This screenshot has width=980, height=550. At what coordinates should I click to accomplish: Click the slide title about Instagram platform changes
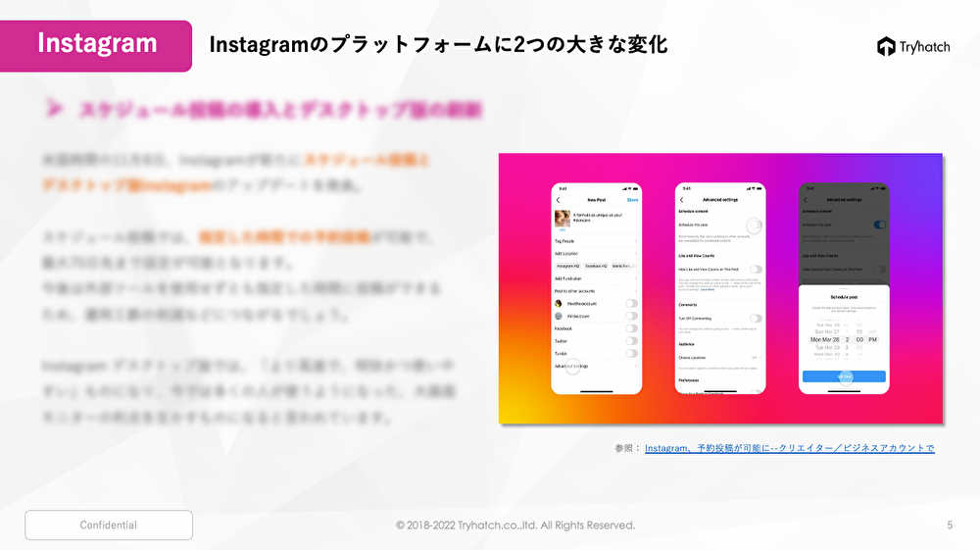pos(438,45)
